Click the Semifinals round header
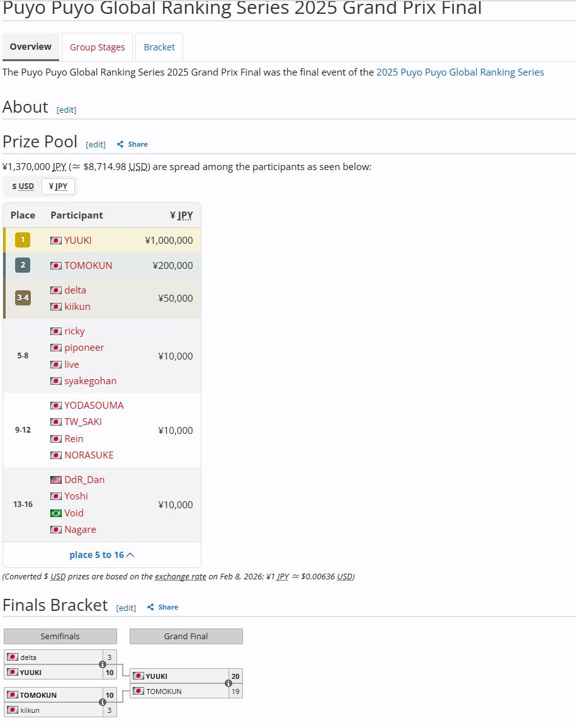The width and height of the screenshot is (576, 728). click(x=60, y=637)
